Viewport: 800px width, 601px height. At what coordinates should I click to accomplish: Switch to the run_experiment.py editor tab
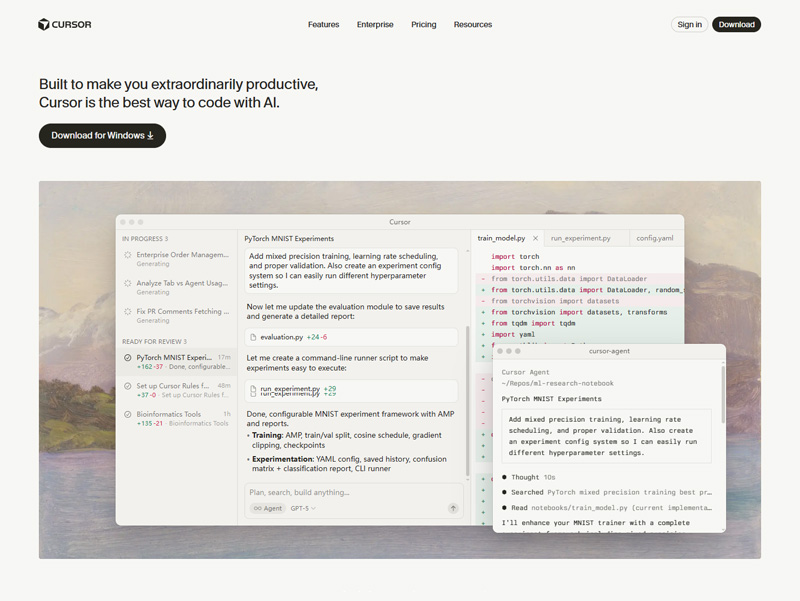coord(581,239)
